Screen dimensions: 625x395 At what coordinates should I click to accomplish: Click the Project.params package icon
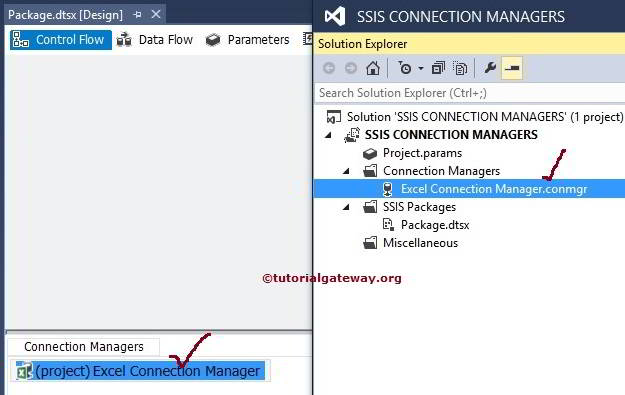[370, 153]
